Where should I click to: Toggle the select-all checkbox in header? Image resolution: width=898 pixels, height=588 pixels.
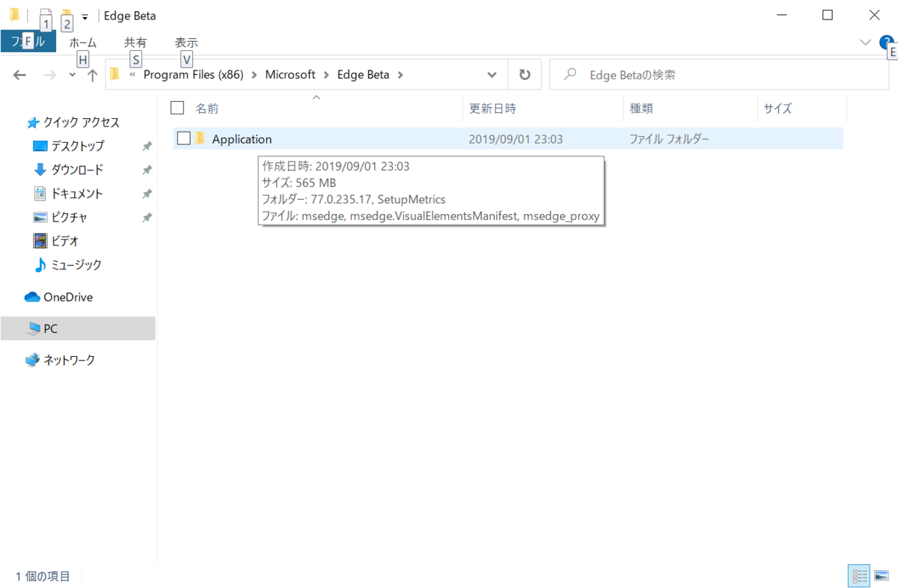tap(177, 108)
